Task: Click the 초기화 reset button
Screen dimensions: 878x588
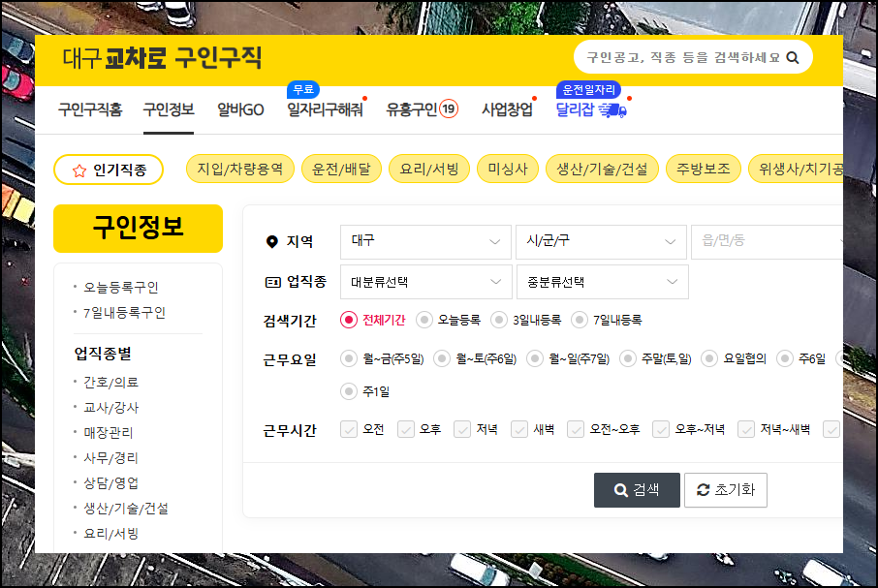Action: point(726,490)
